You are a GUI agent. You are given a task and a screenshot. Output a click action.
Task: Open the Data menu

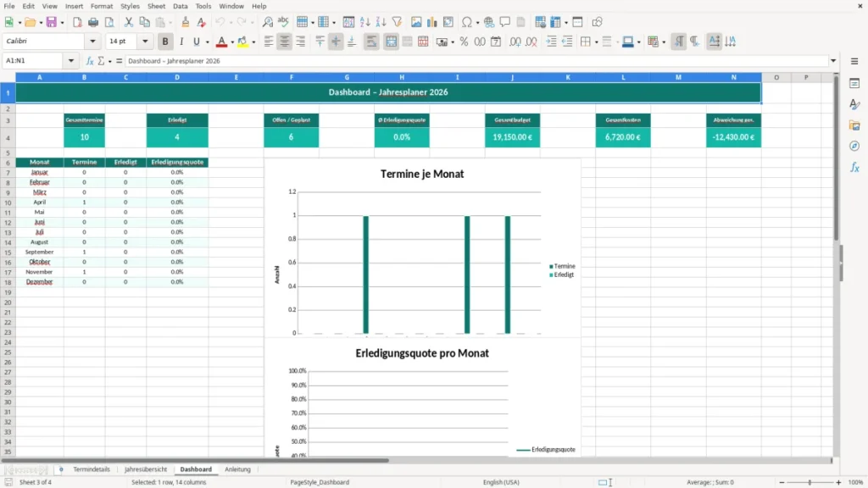point(180,6)
